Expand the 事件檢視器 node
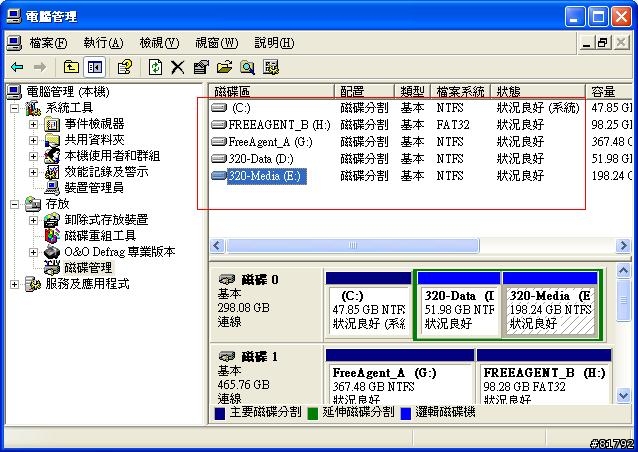Screen dimensions: 638x452 pyautogui.click(x=33, y=124)
